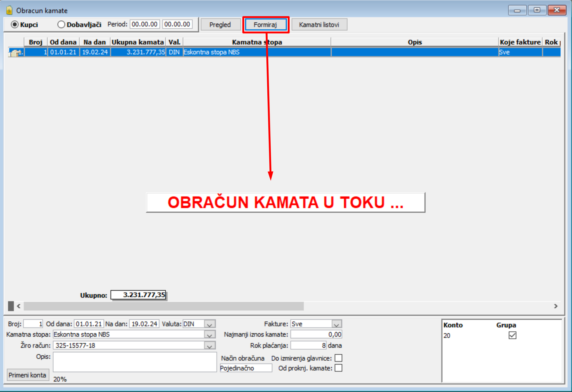The height and width of the screenshot is (392, 572).
Task: Click the Na dan column header
Action: pyautogui.click(x=95, y=42)
